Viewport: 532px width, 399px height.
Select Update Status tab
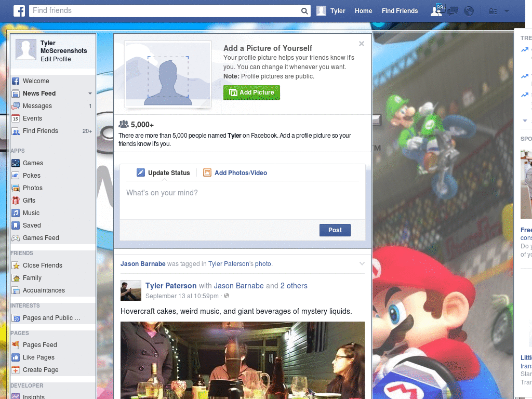163,172
